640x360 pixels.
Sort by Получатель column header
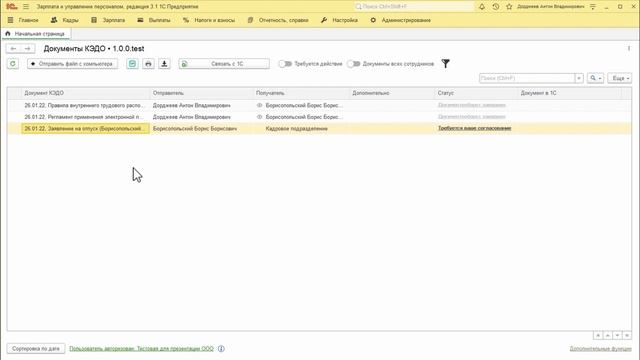[x=301, y=93]
